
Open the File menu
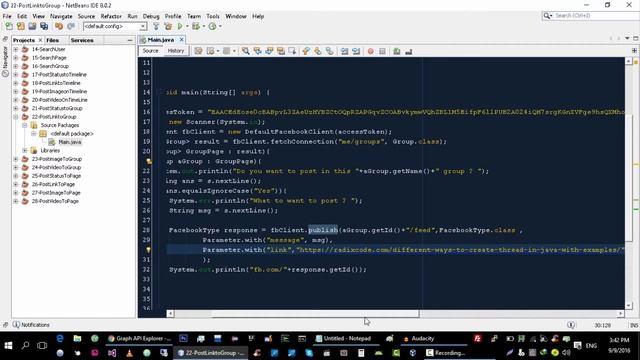[x=7, y=16]
